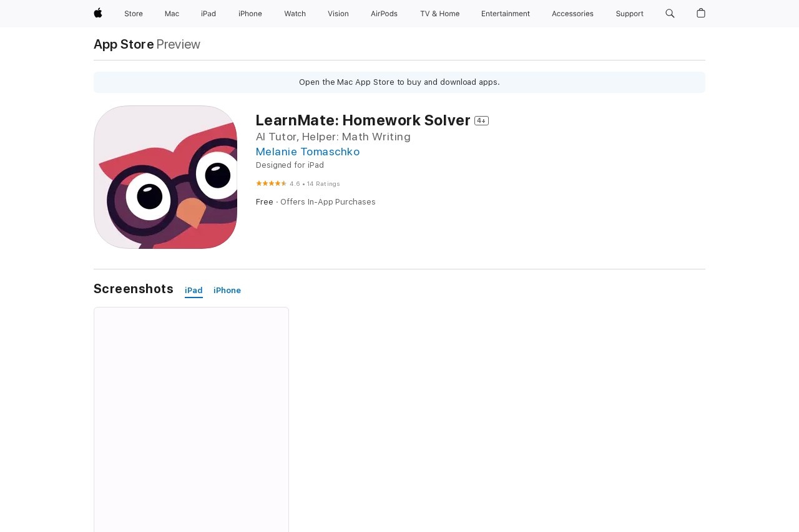Open the first iPad screenshot thumbnail
Image resolution: width=799 pixels, height=532 pixels.
pyautogui.click(x=191, y=419)
